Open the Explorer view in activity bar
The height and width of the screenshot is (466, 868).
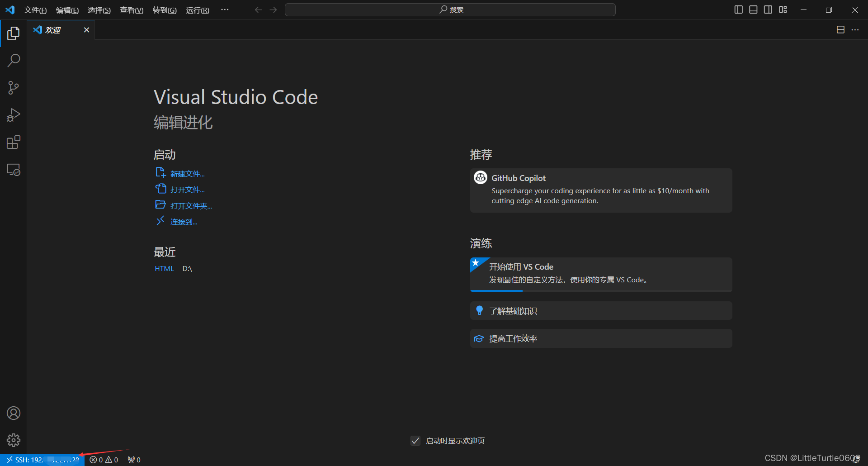click(x=14, y=33)
